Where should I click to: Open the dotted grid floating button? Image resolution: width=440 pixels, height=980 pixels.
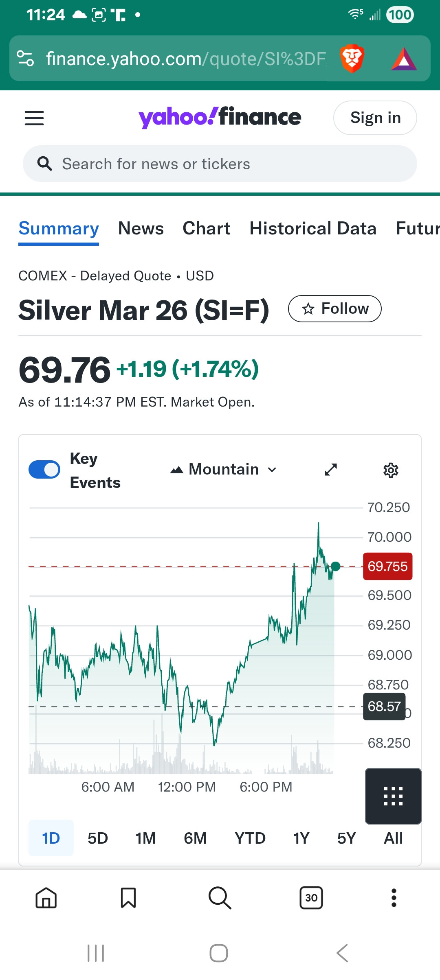coord(393,796)
